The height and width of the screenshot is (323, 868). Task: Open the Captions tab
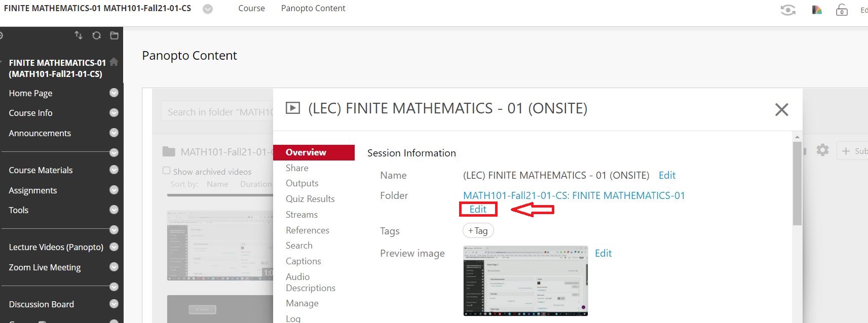tap(303, 261)
